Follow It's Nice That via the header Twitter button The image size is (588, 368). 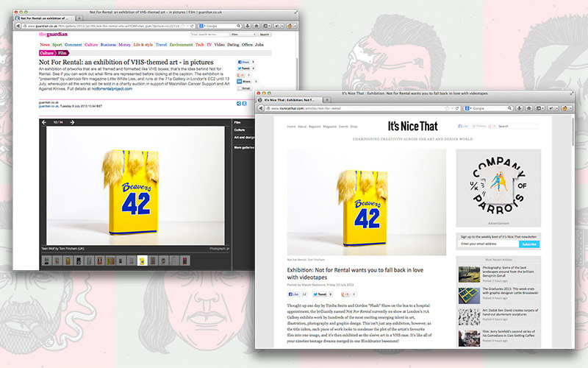[x=479, y=126]
